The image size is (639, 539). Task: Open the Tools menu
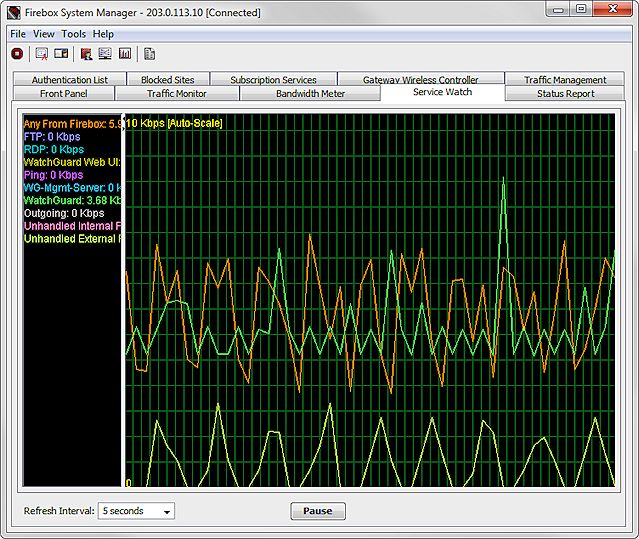coord(74,34)
